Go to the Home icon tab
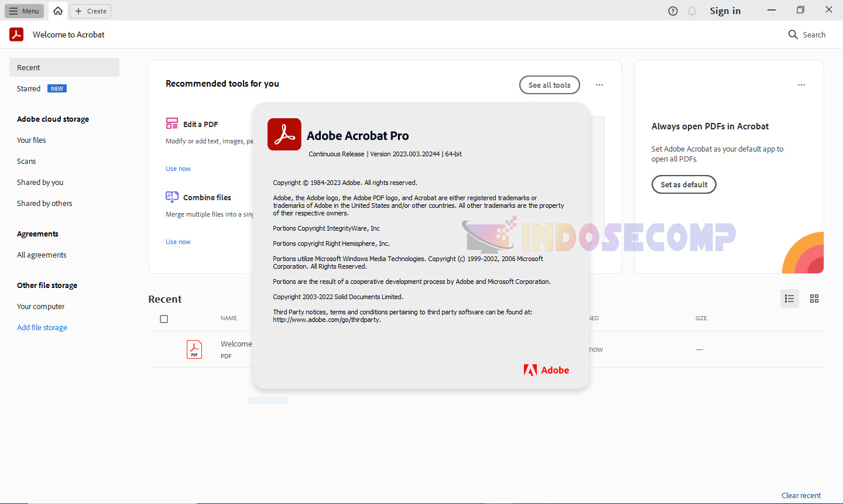Image resolution: width=843 pixels, height=504 pixels. pyautogui.click(x=58, y=11)
